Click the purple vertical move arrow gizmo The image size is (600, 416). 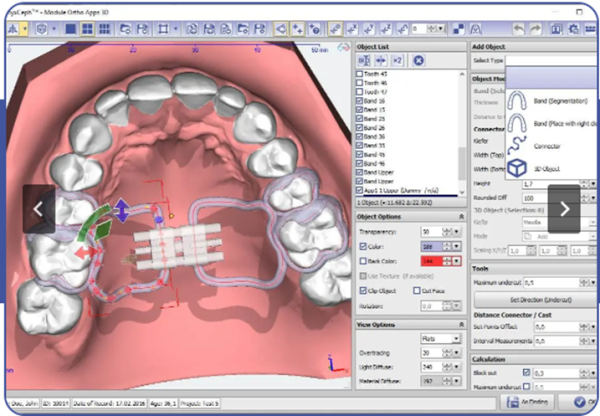click(122, 210)
